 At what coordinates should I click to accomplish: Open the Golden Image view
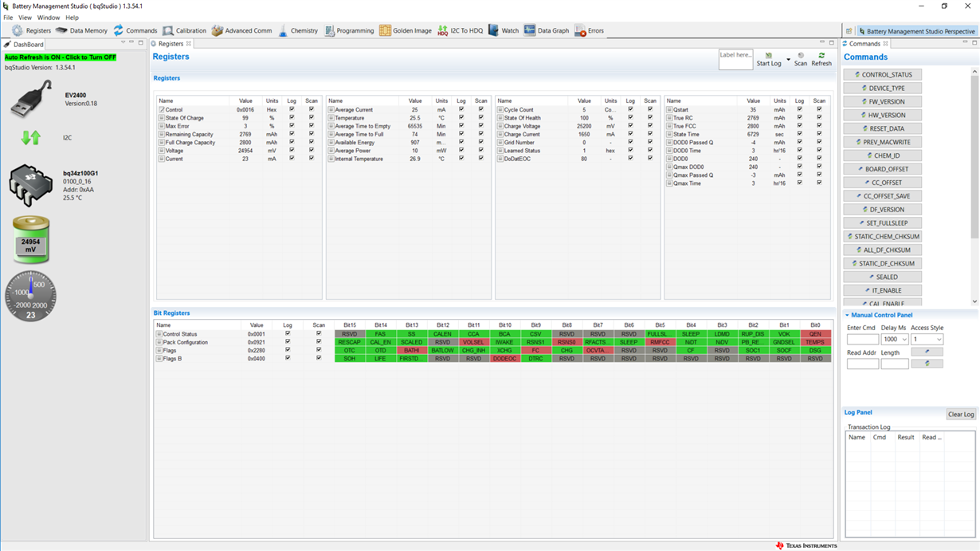coord(406,30)
